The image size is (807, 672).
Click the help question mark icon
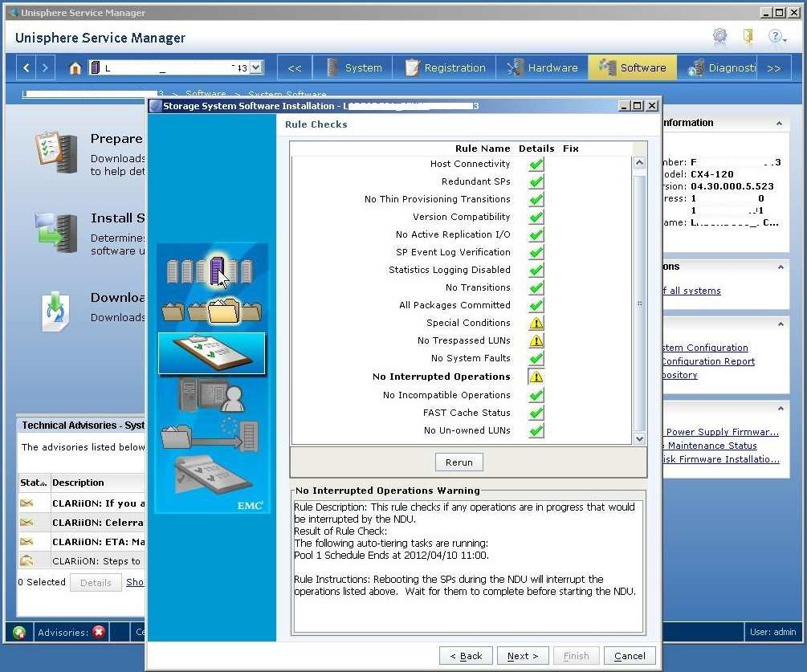tap(775, 36)
